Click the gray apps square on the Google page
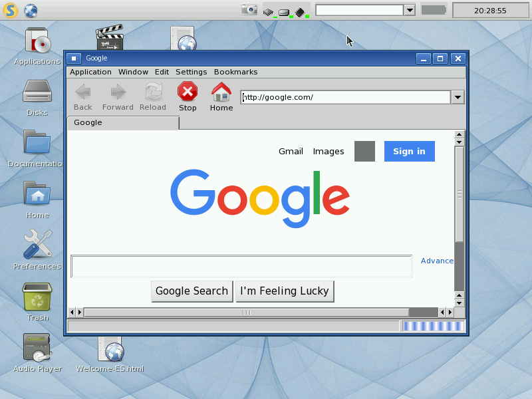This screenshot has width=532, height=399. [x=364, y=152]
